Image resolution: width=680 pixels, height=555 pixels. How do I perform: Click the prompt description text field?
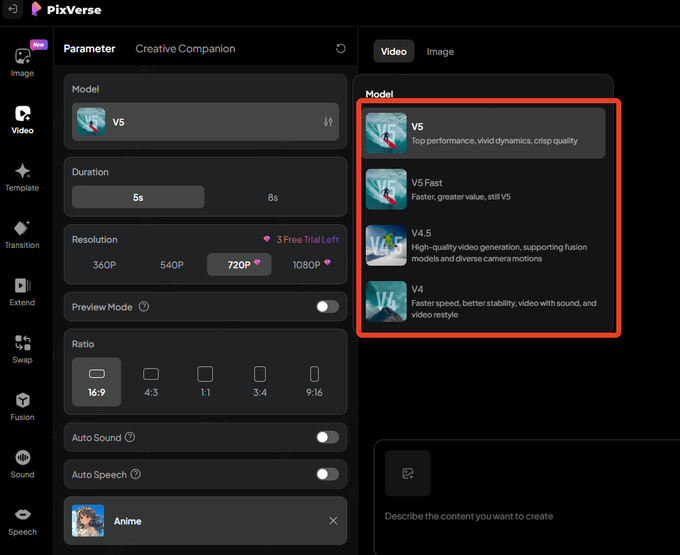point(520,516)
